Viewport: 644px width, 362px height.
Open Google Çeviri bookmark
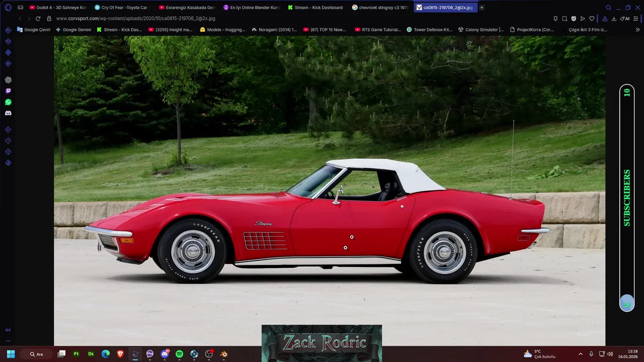34,30
